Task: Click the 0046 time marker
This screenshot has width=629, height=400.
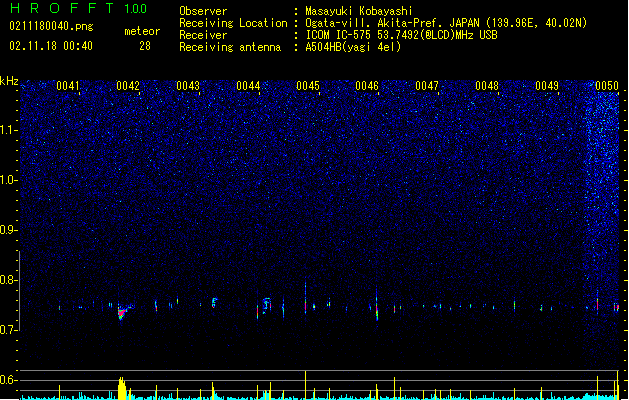Action: click(x=367, y=86)
